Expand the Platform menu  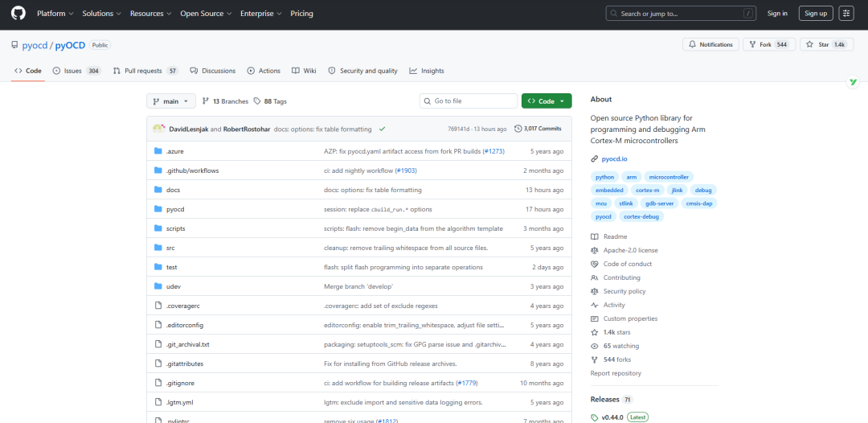tap(55, 14)
